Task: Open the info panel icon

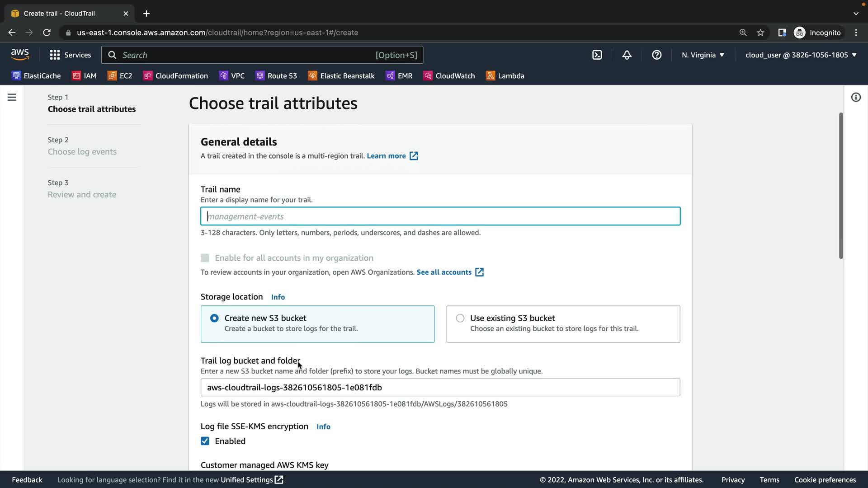Action: coord(856,97)
